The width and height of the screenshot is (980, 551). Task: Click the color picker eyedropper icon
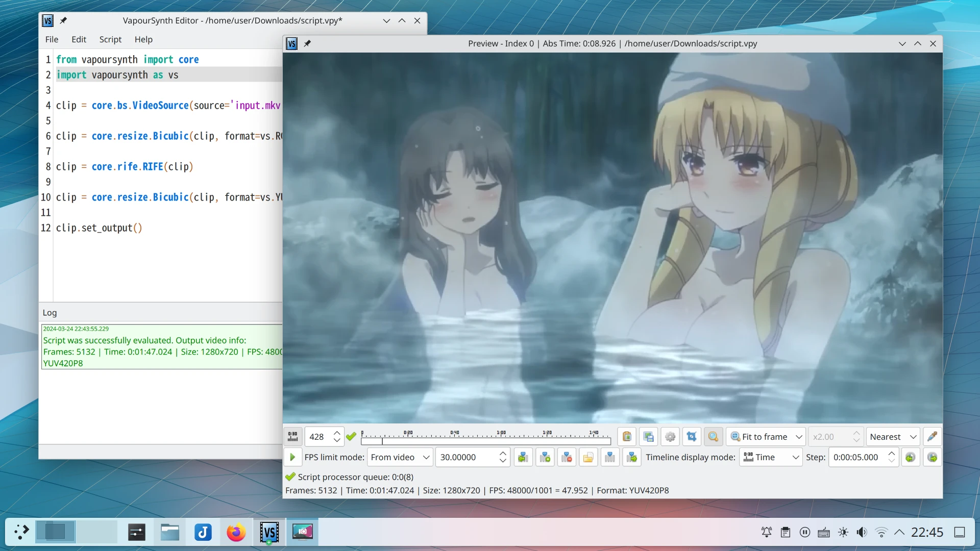click(x=932, y=437)
